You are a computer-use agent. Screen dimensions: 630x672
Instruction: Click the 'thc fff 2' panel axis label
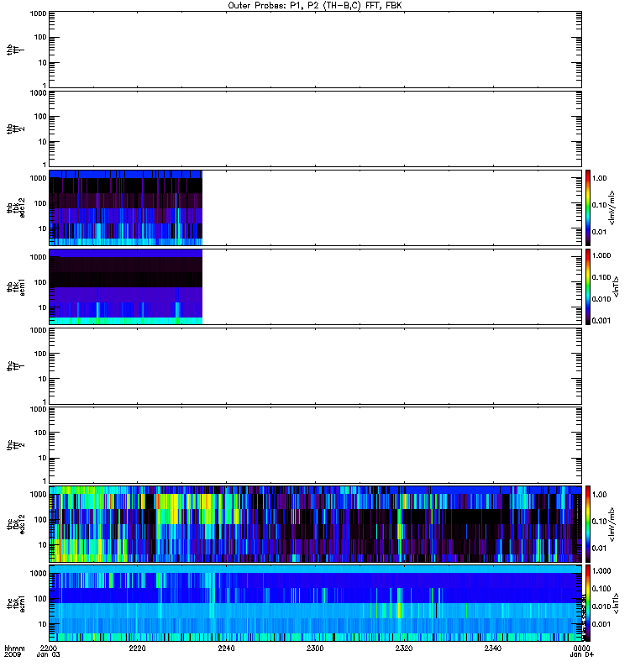[15, 445]
